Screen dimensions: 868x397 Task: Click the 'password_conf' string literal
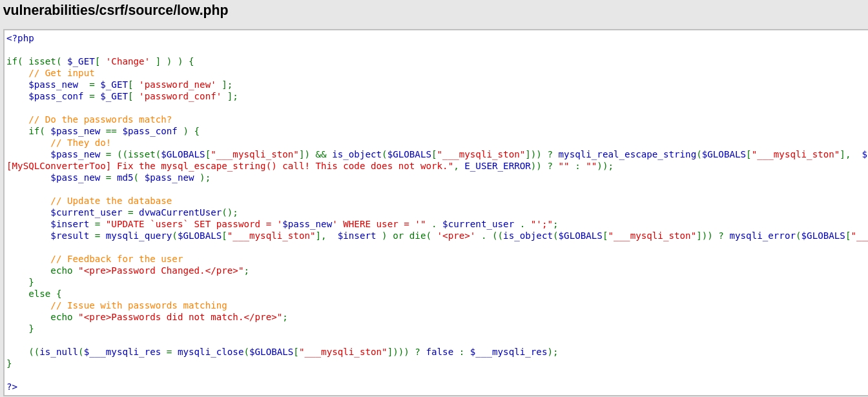point(180,96)
